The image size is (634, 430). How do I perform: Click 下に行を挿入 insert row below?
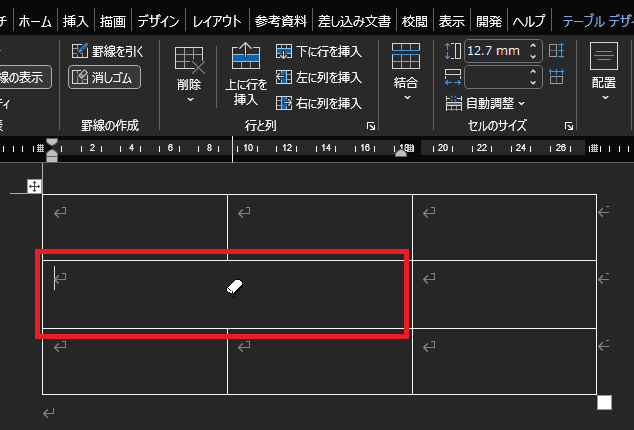pos(318,50)
